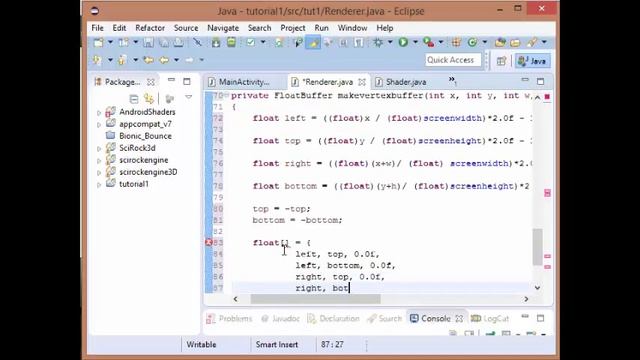The image size is (640, 360).
Task: Click the New Java Class green icon
Action: (x=472, y=42)
